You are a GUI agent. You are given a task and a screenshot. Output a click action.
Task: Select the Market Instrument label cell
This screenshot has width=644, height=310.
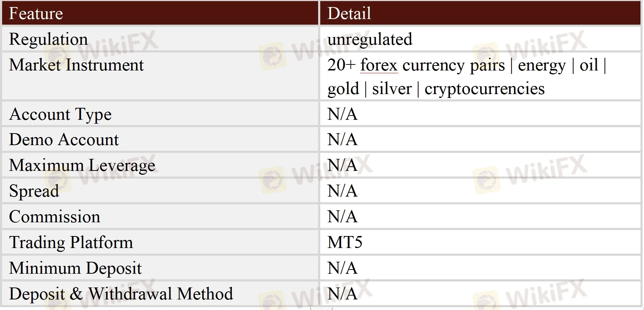76,65
